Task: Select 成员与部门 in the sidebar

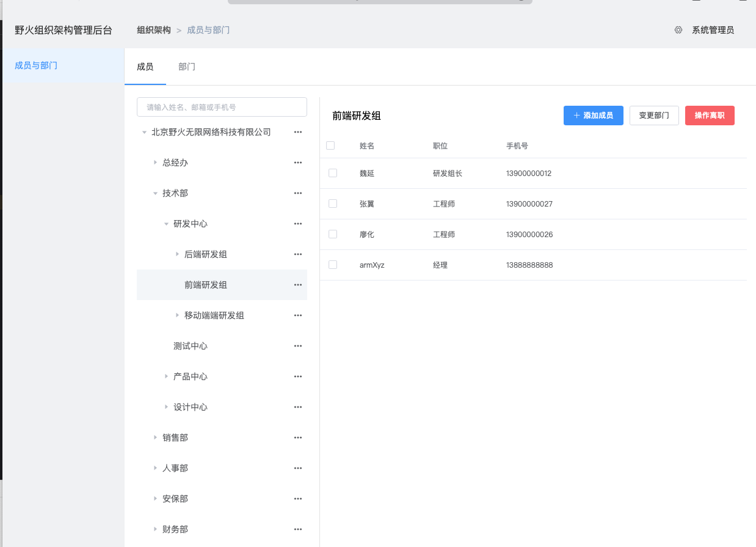Action: click(x=36, y=65)
